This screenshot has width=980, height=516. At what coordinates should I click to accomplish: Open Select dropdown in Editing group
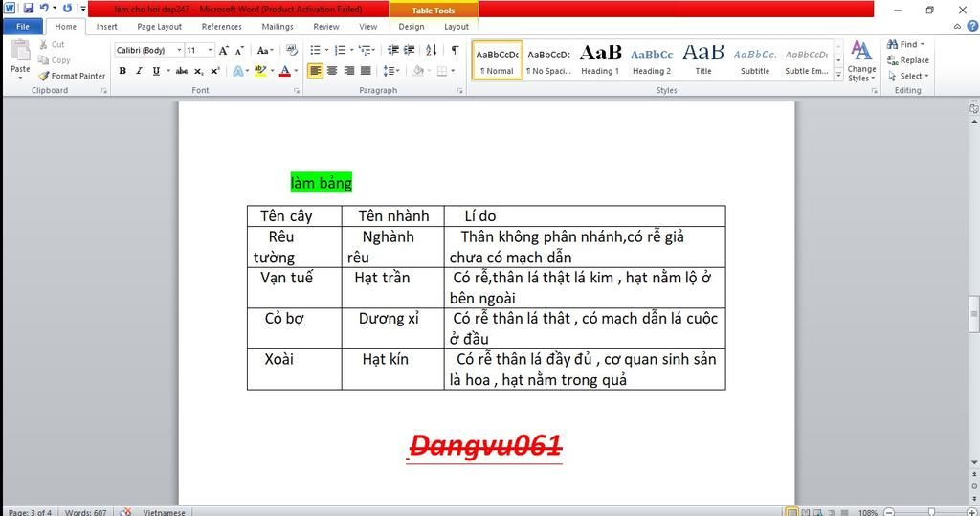pyautogui.click(x=908, y=76)
